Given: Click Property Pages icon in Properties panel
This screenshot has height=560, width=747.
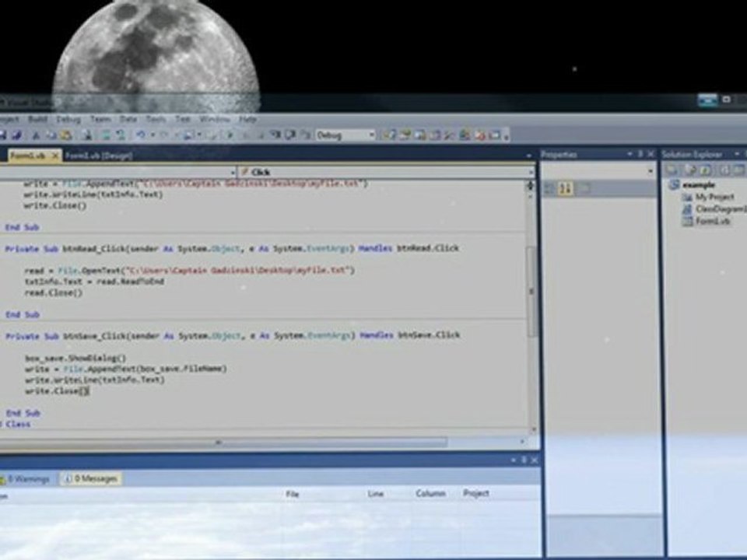Looking at the screenshot, I should 583,188.
